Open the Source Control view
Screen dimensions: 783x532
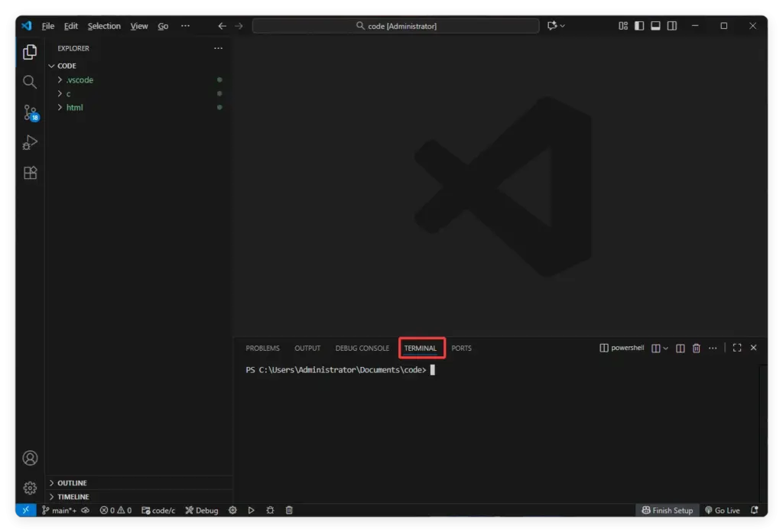(30, 113)
